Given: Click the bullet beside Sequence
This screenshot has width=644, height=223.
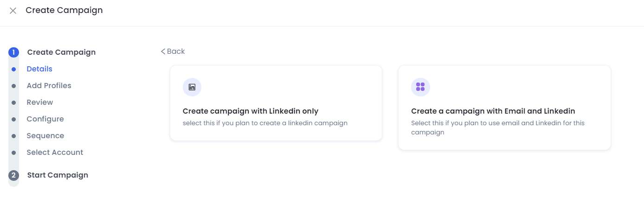Looking at the screenshot, I should click(13, 136).
